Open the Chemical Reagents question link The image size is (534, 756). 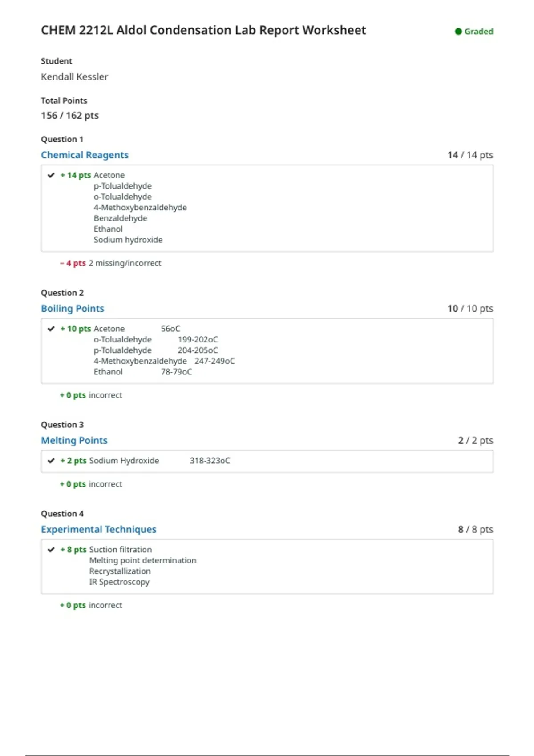pyautogui.click(x=85, y=155)
